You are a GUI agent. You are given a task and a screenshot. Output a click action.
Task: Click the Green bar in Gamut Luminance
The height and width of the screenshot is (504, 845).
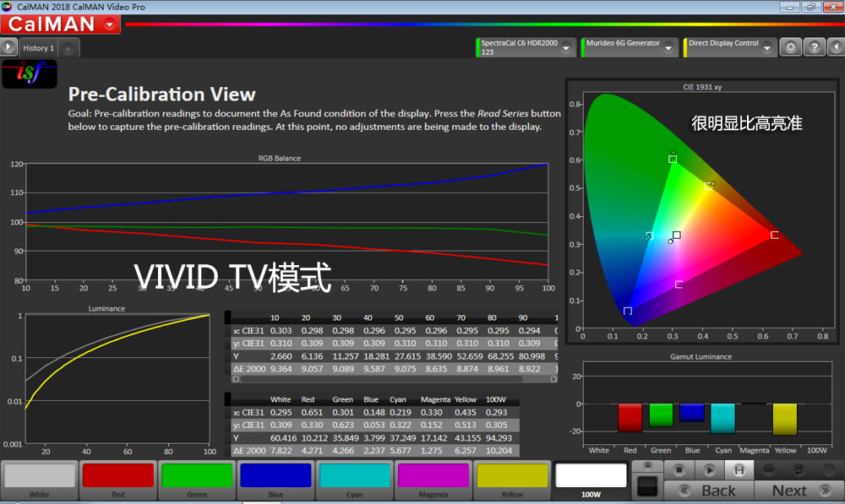pos(661,415)
